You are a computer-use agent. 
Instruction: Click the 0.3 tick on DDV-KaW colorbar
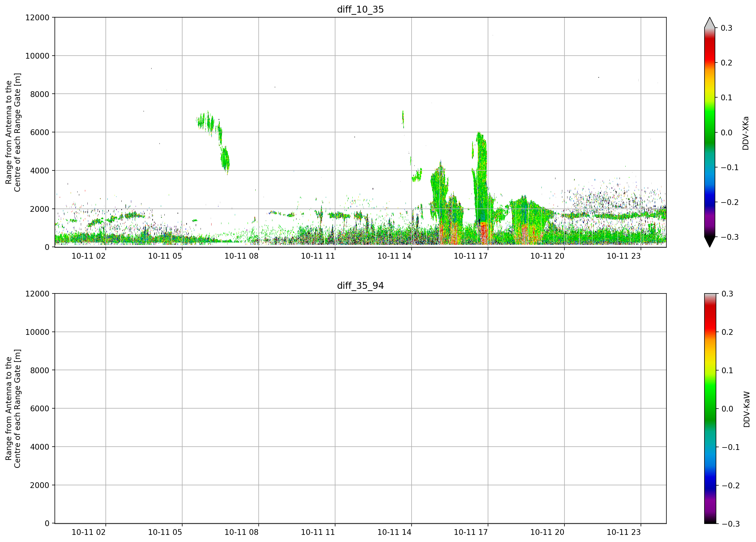727,294
